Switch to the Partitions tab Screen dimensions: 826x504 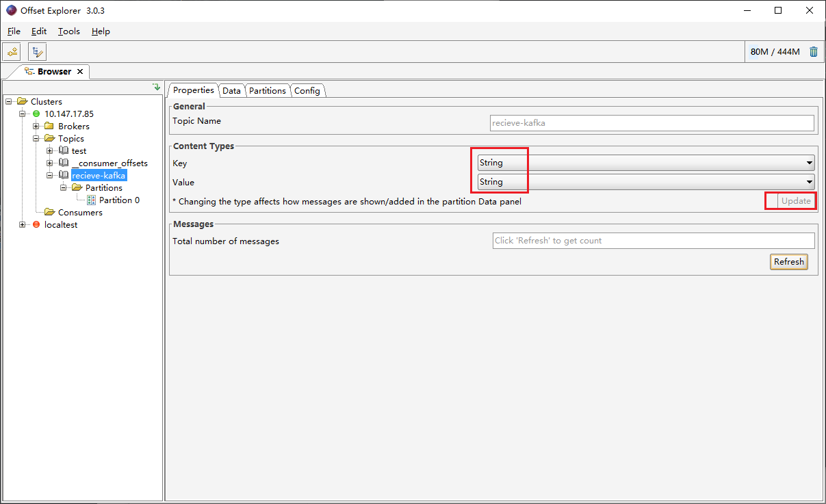268,91
